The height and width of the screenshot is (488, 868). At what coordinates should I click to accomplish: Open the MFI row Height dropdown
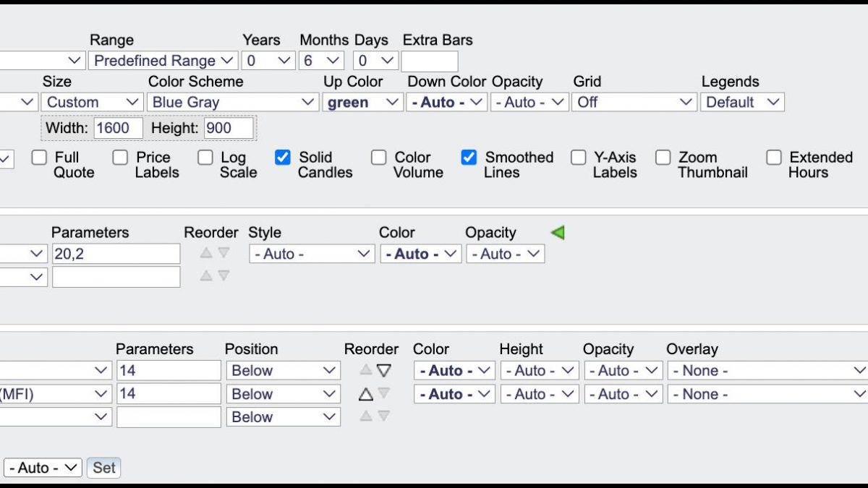click(x=540, y=394)
